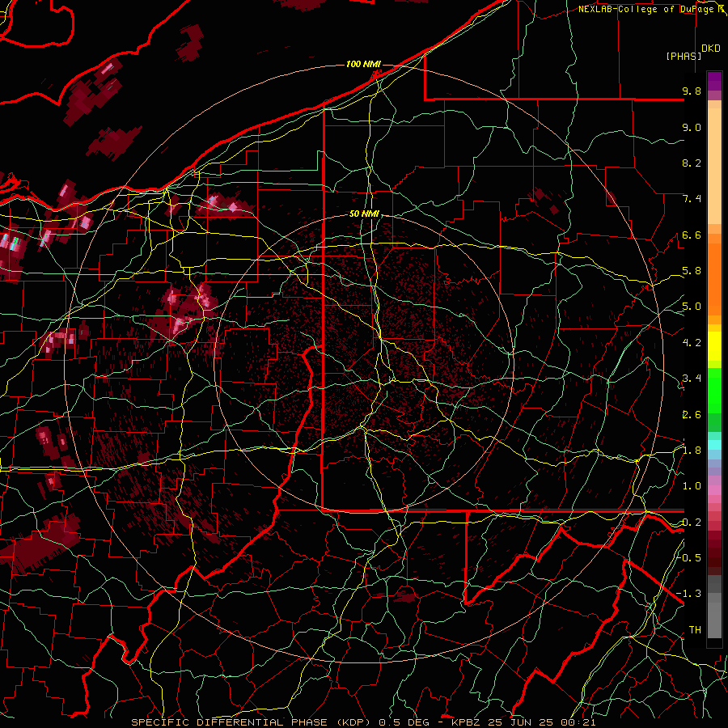Viewport: 728px width, 728px height.
Task: Pick the peach segment of the color bar
Action: (714, 166)
